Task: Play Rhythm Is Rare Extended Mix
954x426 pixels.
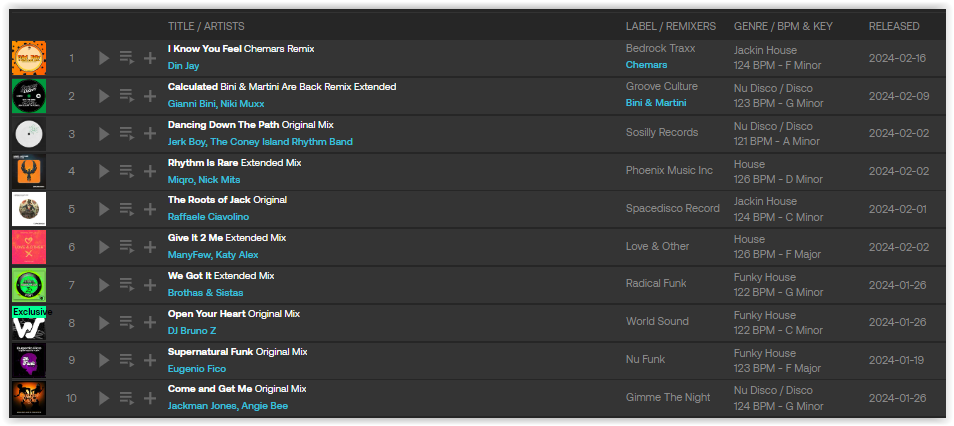Action: click(103, 171)
